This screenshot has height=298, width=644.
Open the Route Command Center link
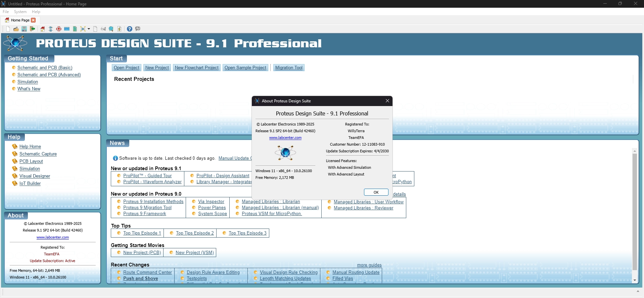click(x=147, y=272)
